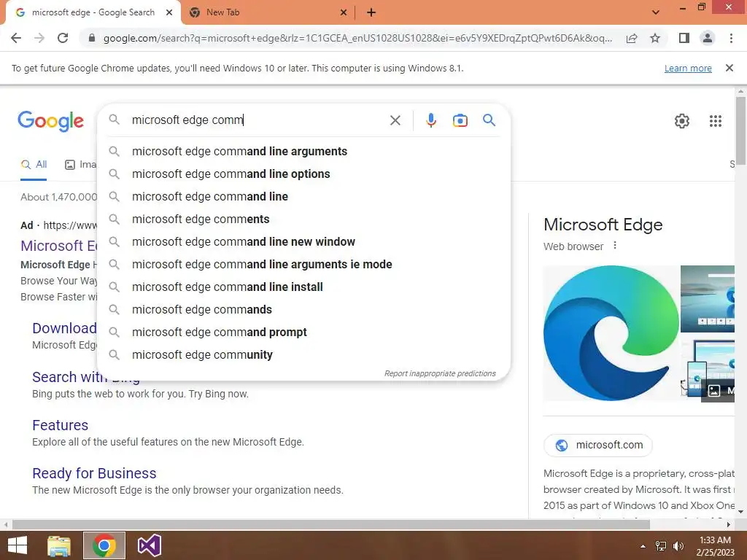747x560 pixels.
Task: Close the New Tab tab
Action: click(x=344, y=12)
